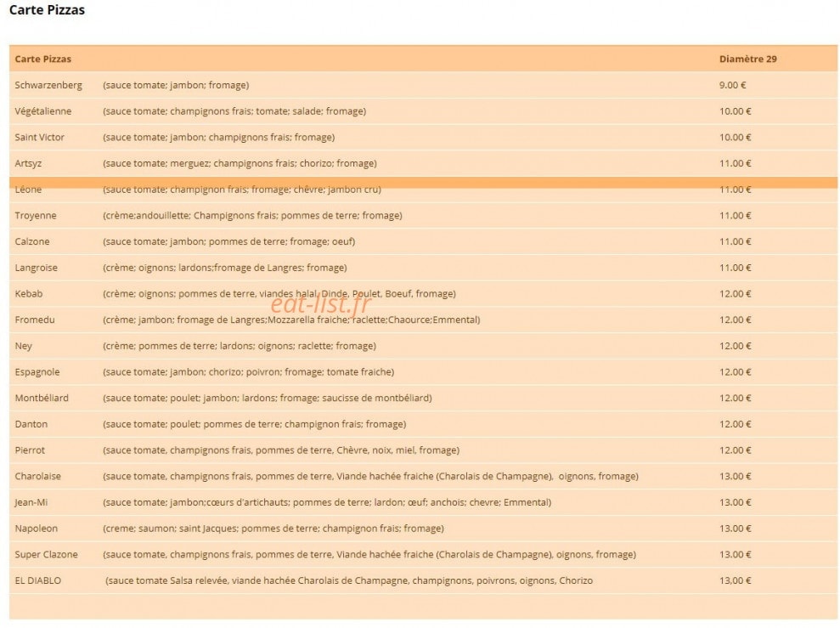
Task: Click the 'Carte Pizzas' table header cell
Action: [42, 59]
